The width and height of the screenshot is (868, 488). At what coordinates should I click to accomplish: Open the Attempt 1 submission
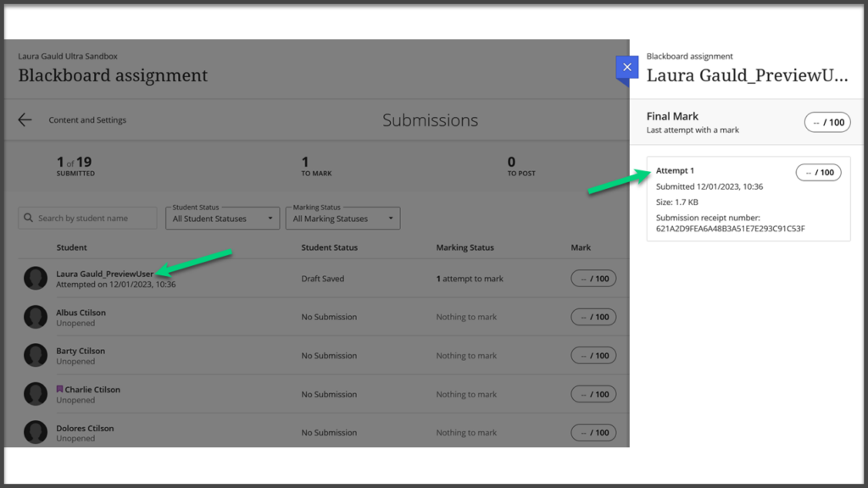pos(748,198)
